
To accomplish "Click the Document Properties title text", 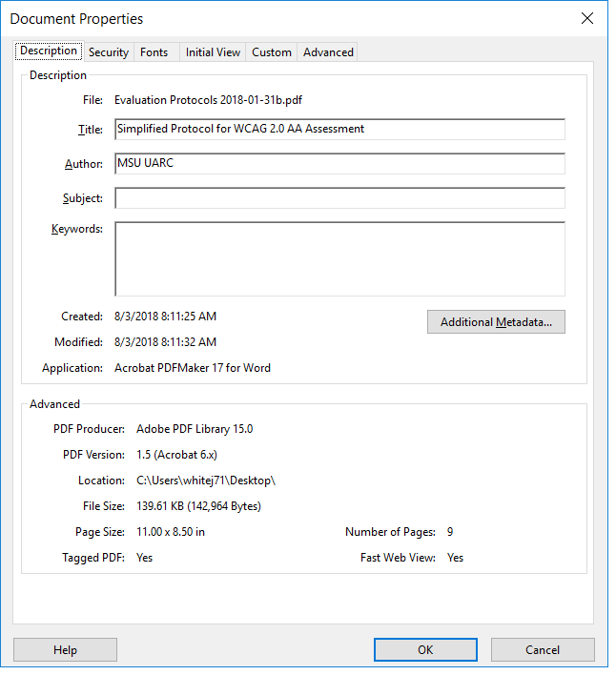I will point(76,19).
